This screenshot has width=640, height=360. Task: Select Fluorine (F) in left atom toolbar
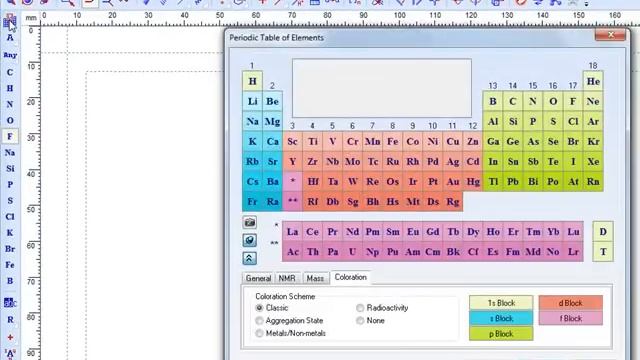pos(10,136)
